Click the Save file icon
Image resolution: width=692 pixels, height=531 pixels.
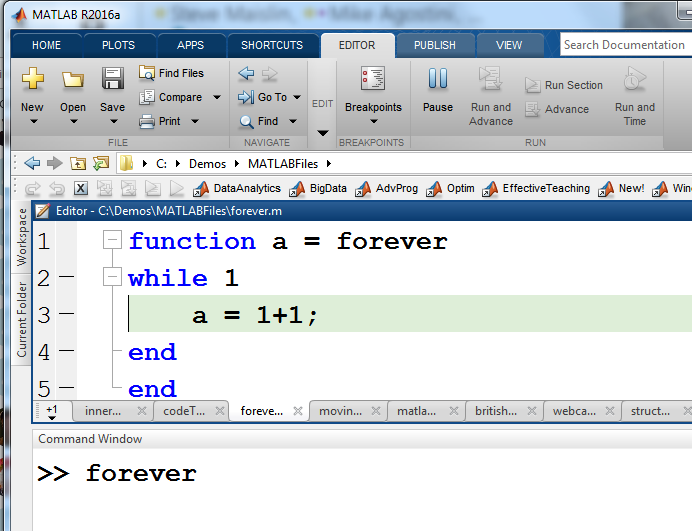(112, 80)
